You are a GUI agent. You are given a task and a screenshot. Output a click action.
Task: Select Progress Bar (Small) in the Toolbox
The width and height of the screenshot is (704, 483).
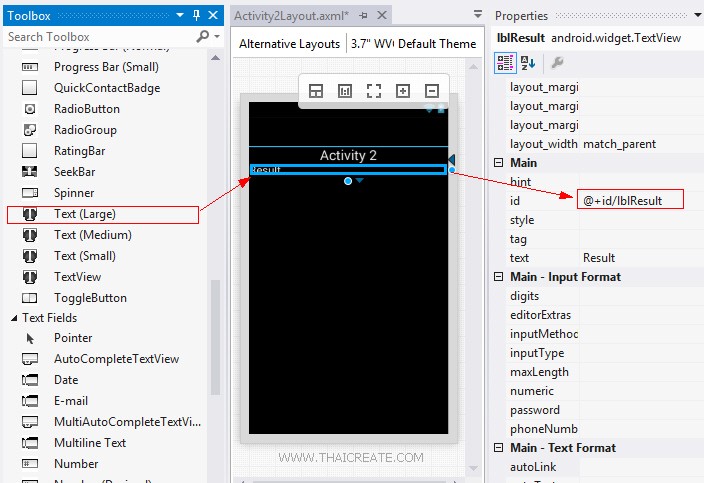pos(106,67)
